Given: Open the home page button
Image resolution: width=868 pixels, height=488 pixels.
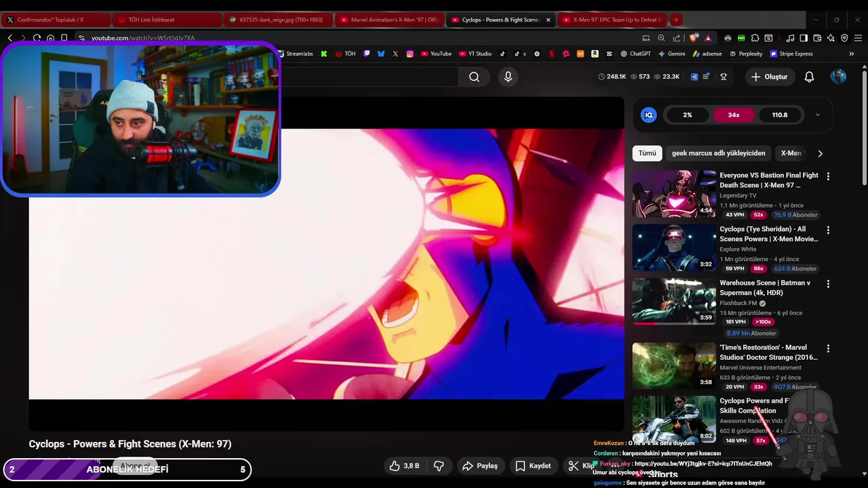Looking at the screenshot, I should 50,38.
